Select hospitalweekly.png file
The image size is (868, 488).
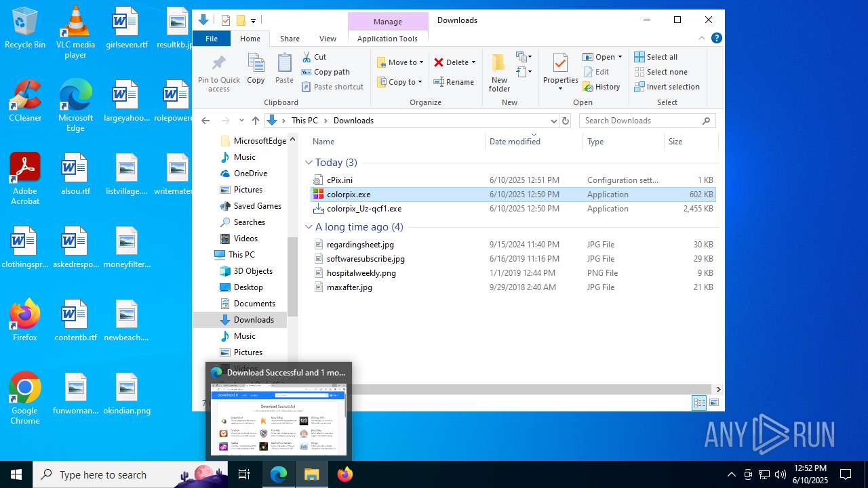513,273
